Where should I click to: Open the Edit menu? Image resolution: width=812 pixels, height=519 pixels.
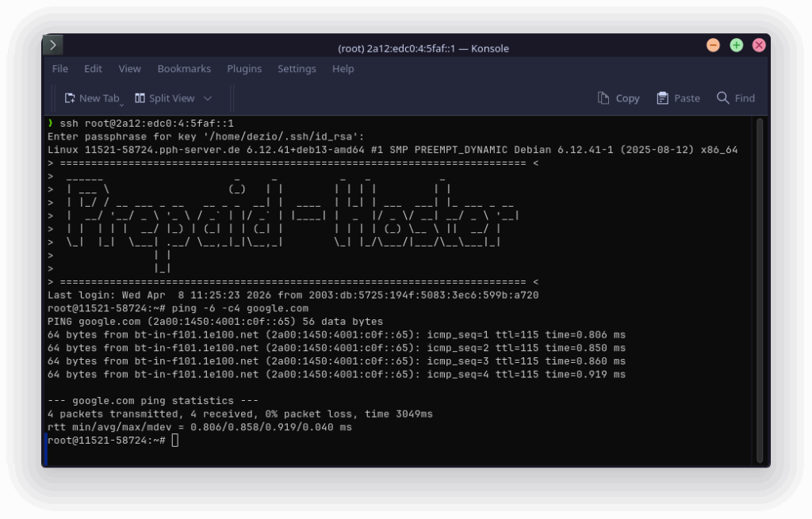point(93,69)
